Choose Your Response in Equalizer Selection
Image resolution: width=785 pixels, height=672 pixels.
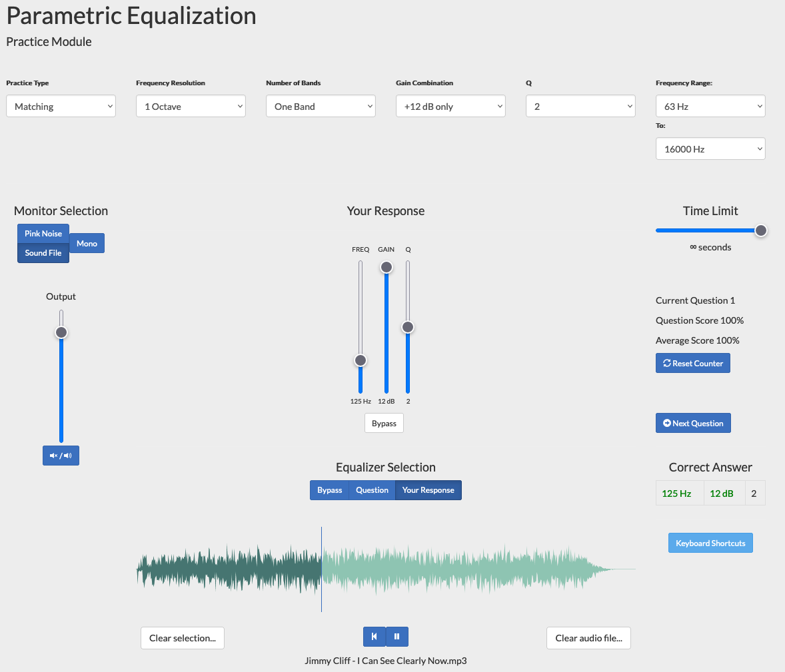coord(428,490)
